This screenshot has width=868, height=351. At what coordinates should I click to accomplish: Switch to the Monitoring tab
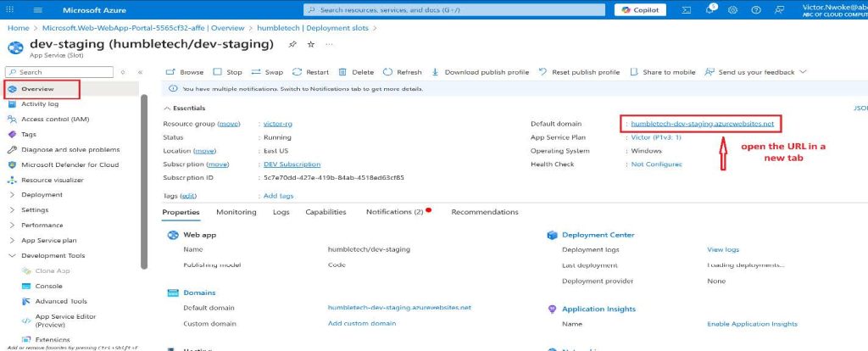tap(236, 212)
